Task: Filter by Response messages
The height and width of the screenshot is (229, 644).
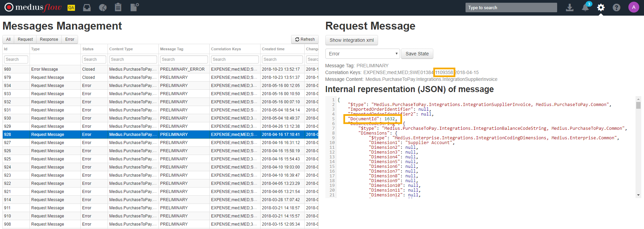Action: 49,39
